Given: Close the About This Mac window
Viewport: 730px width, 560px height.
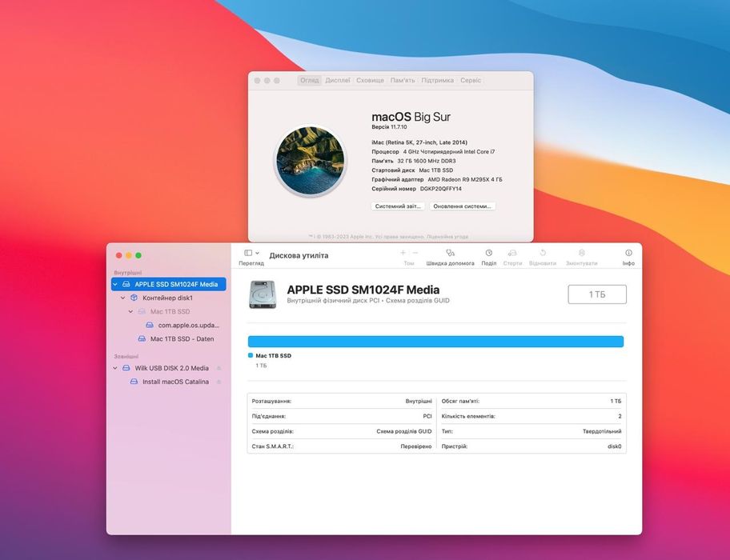Looking at the screenshot, I should pos(257,81).
